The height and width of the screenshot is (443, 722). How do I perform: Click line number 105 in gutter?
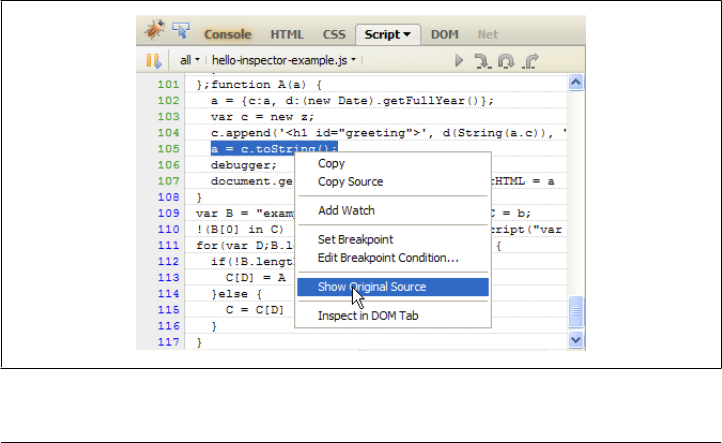168,149
